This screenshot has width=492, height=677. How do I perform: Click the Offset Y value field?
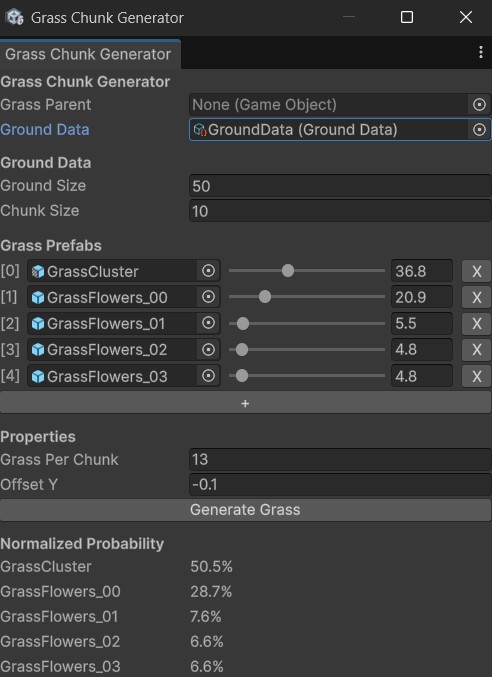click(x=340, y=484)
